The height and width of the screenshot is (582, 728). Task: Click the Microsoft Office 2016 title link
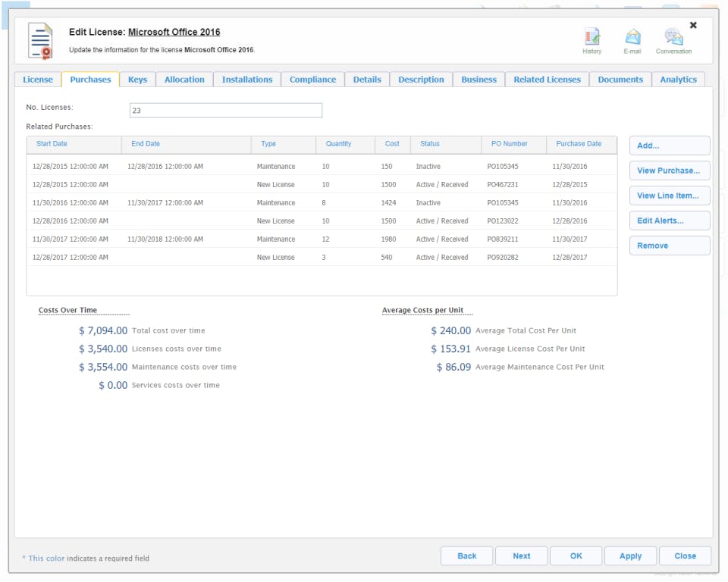174,33
